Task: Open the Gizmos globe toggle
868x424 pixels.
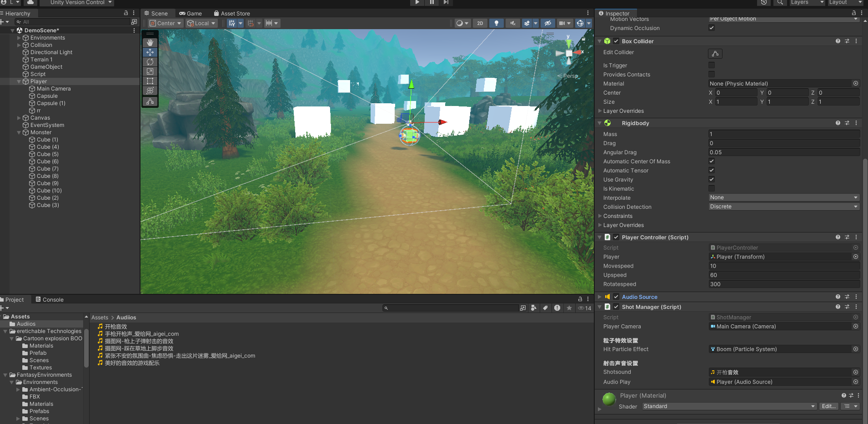Action: (x=580, y=23)
